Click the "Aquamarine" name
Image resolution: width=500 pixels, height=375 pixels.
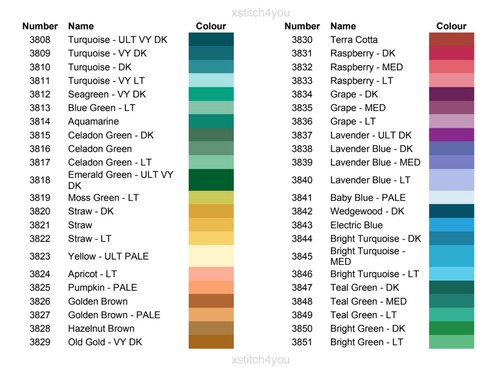click(93, 122)
